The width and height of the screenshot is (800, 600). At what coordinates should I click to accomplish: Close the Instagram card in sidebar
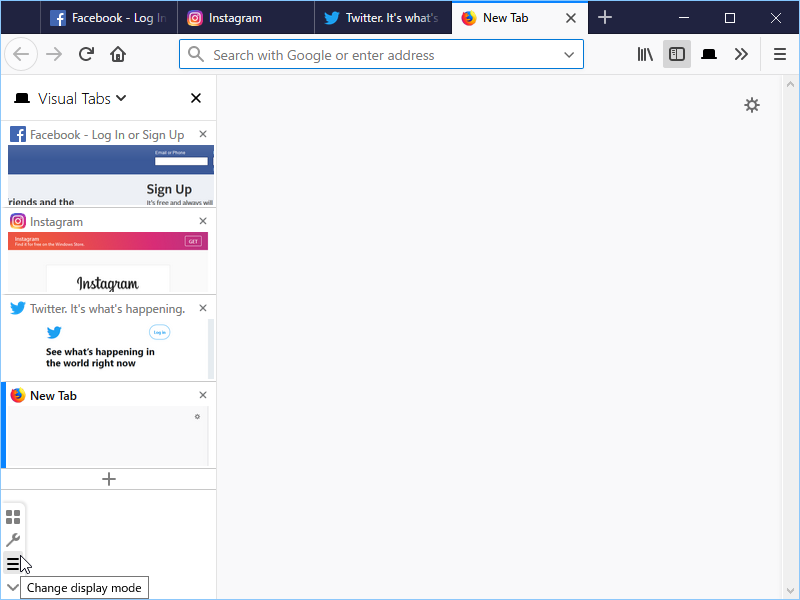click(203, 221)
